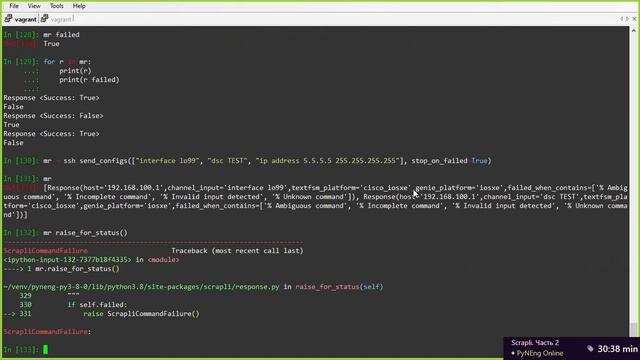Click the tag icon beside 30:38 min
The height and width of the screenshot is (360, 640).
click(x=590, y=349)
